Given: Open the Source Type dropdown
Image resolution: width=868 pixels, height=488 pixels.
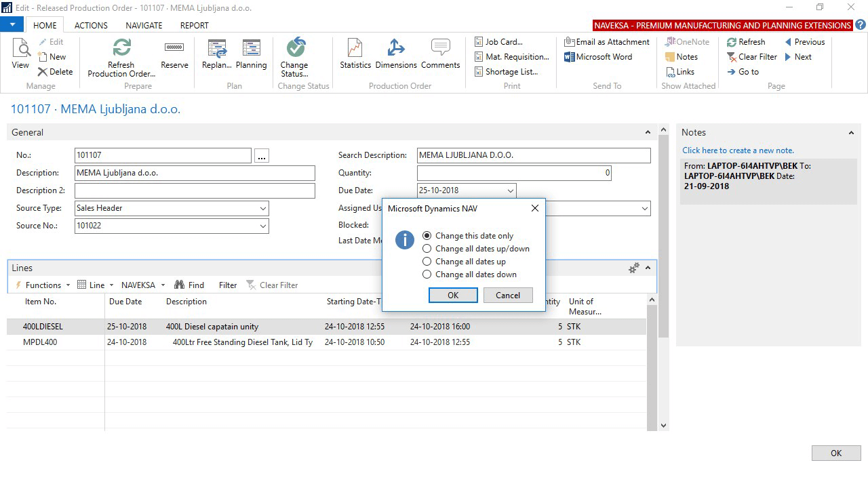Looking at the screenshot, I should click(263, 209).
